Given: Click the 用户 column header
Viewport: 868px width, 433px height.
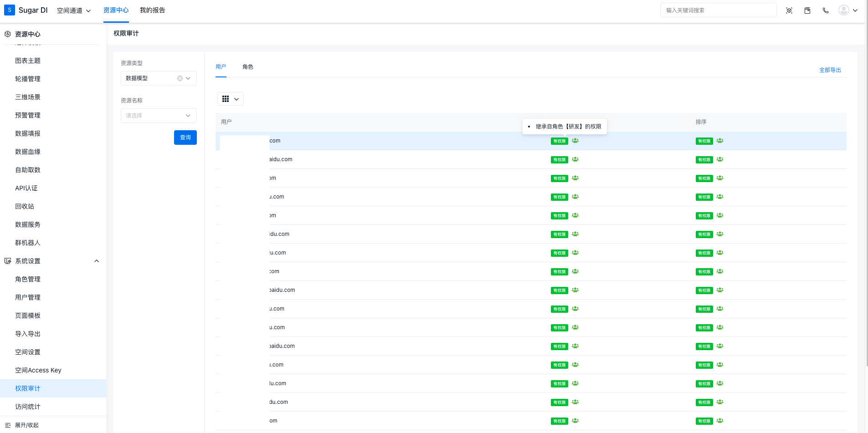Looking at the screenshot, I should point(226,122).
